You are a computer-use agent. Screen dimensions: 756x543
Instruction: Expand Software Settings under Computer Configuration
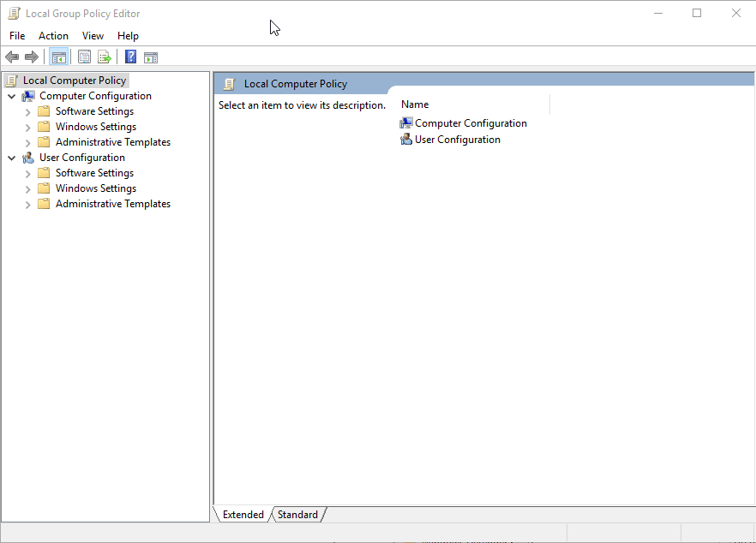click(x=28, y=112)
